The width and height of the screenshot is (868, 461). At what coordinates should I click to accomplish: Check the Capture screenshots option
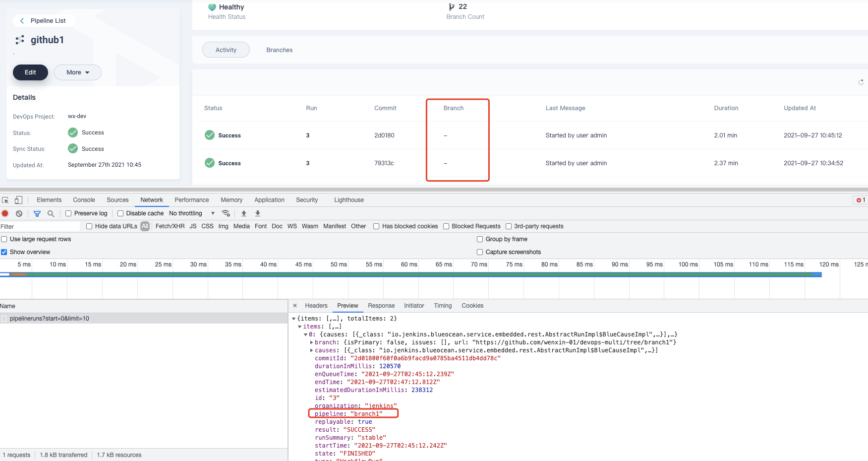coord(479,252)
